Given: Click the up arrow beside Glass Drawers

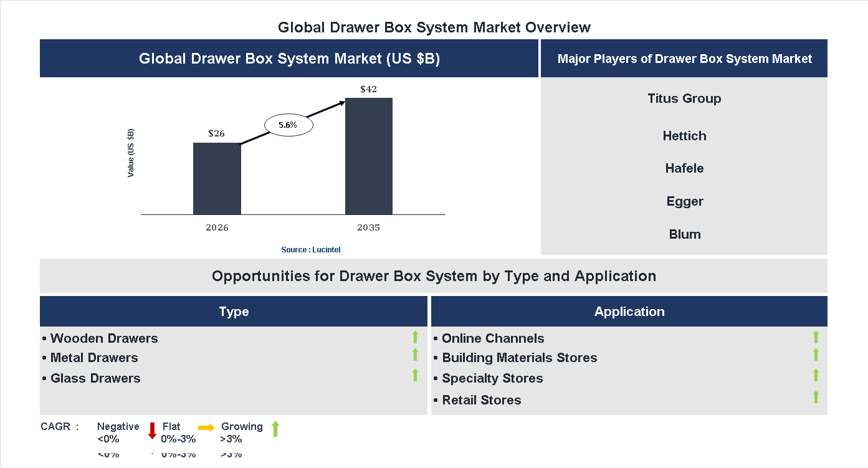Looking at the screenshot, I should tap(415, 375).
